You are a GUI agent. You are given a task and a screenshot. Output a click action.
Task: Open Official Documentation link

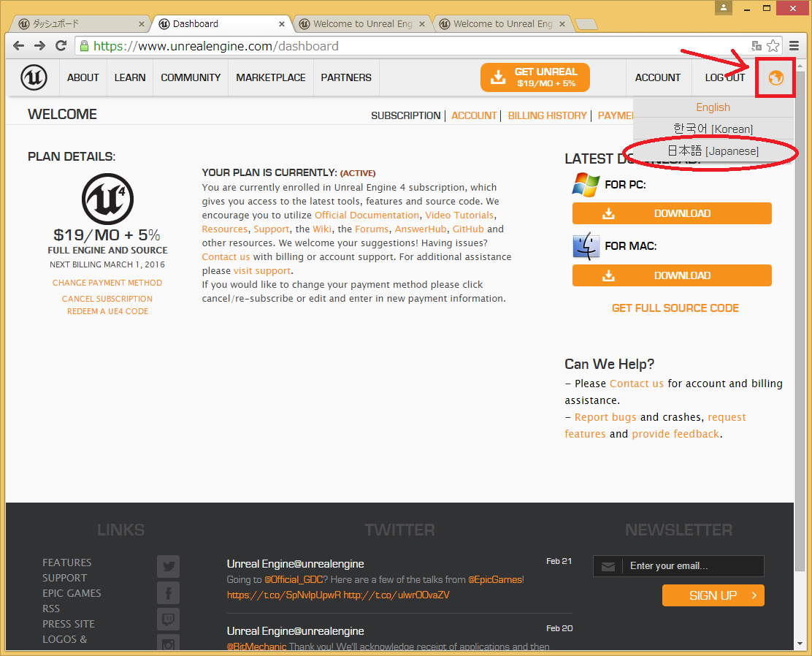coord(367,215)
